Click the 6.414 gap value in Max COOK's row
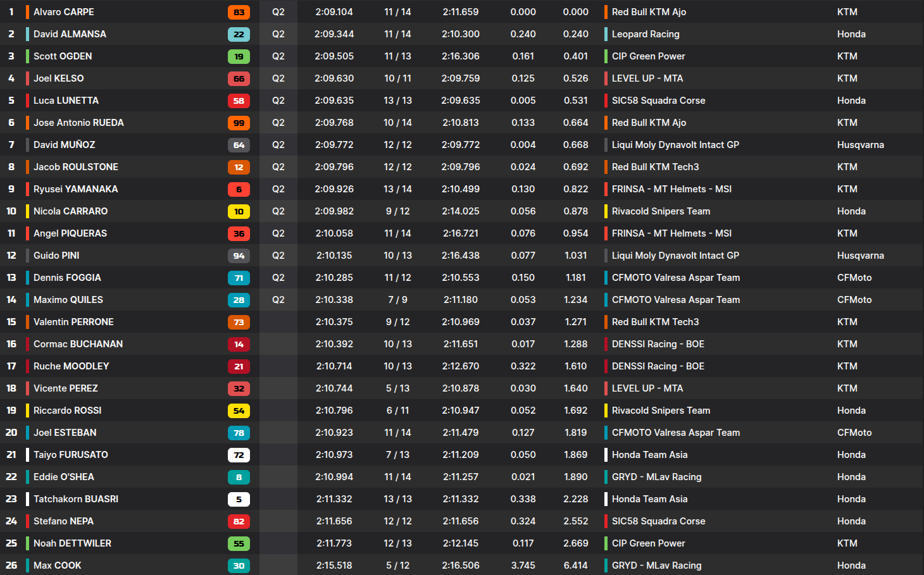924x575 pixels. click(575, 566)
